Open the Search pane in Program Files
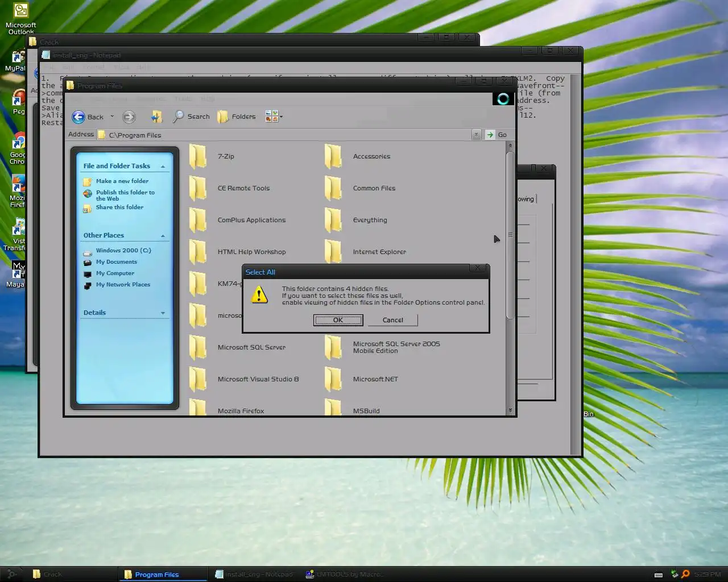 tap(192, 117)
